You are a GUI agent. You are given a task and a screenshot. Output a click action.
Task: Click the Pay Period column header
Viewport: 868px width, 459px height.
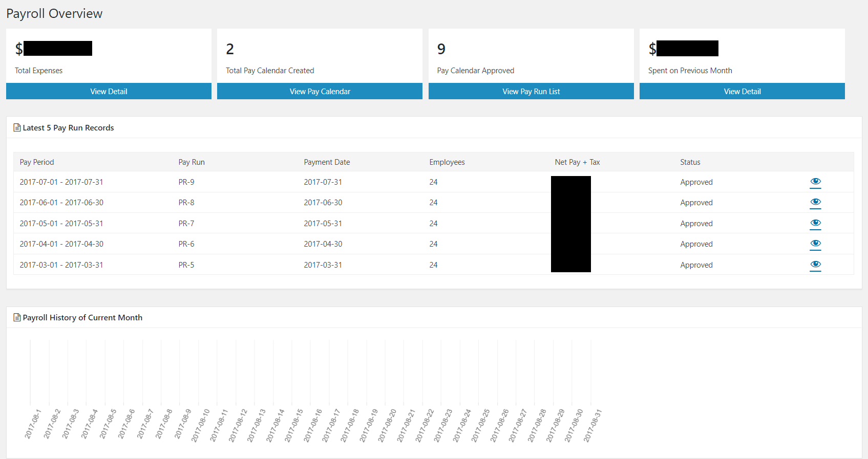pyautogui.click(x=37, y=162)
